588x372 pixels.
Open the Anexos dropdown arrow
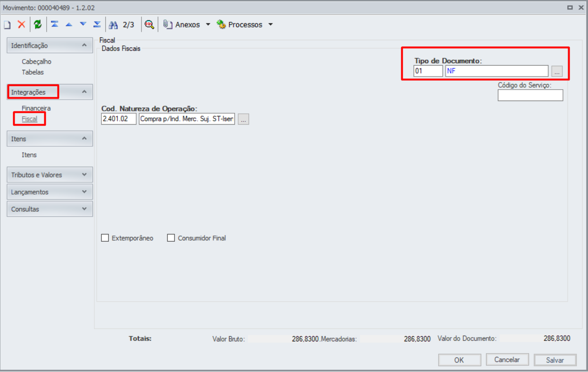[208, 25]
